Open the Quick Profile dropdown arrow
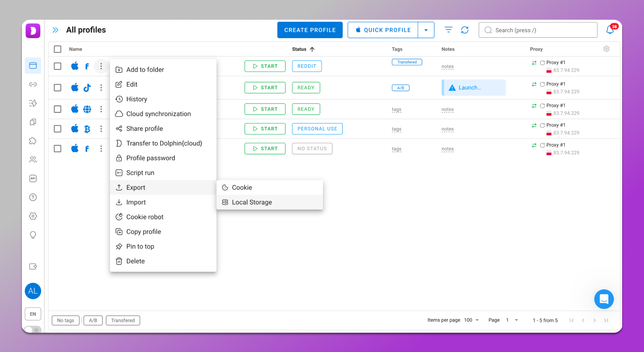 pos(426,30)
